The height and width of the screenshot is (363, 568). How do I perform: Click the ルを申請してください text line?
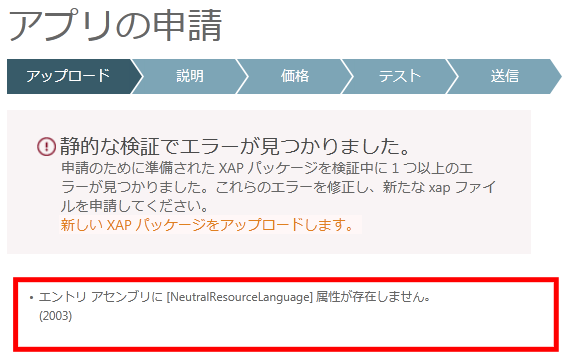click(x=135, y=206)
